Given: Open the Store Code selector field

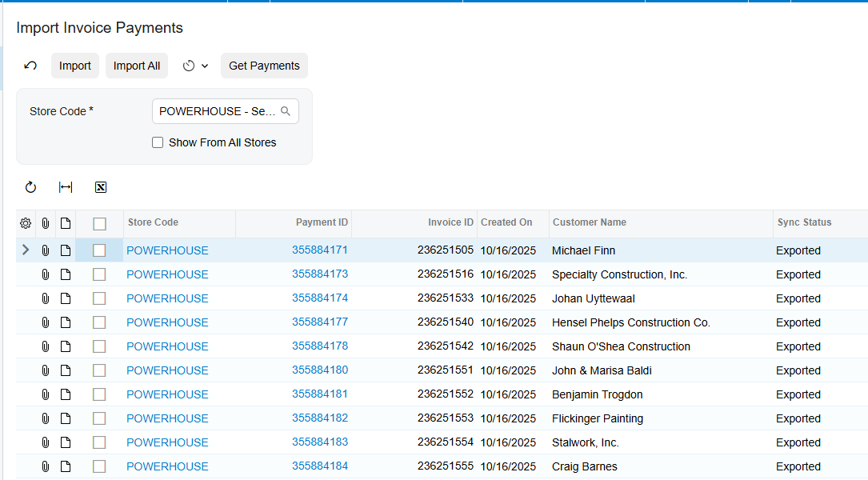Looking at the screenshot, I should coord(226,111).
